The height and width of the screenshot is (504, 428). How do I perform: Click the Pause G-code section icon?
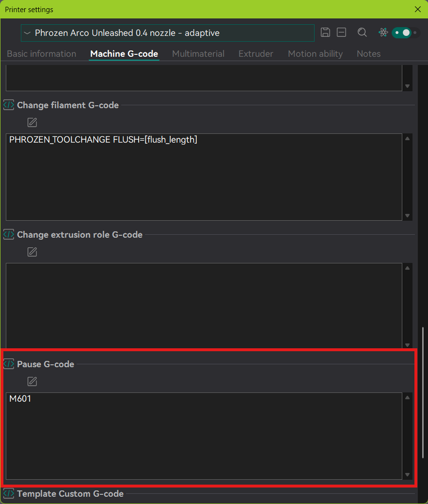9,364
